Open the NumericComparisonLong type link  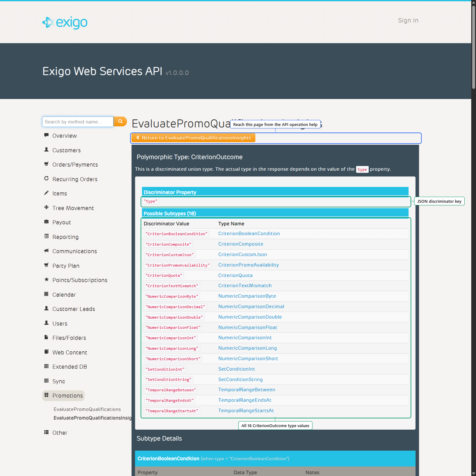tap(248, 348)
